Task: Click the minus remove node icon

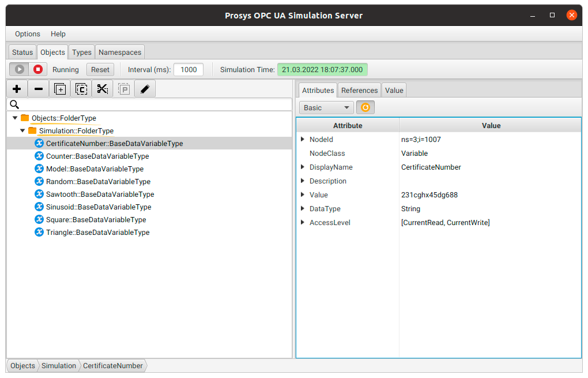Action: [38, 89]
